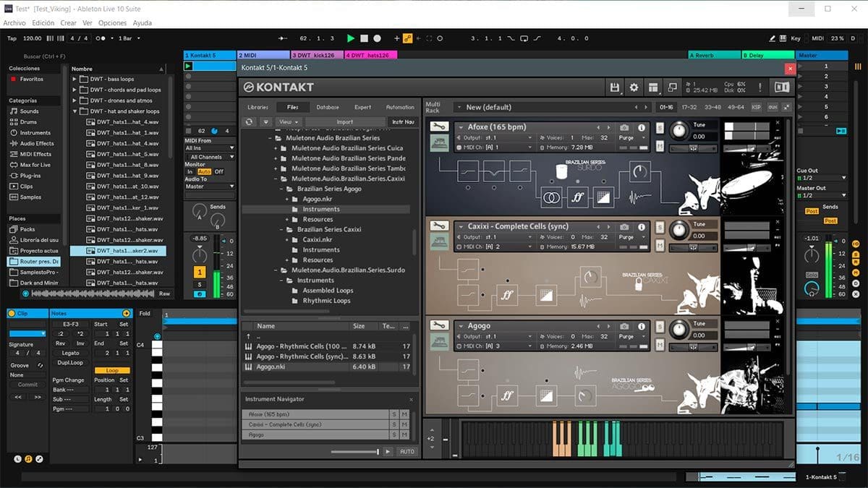Solo the Afoxe instrument
This screenshot has height=488, width=868.
[660, 127]
